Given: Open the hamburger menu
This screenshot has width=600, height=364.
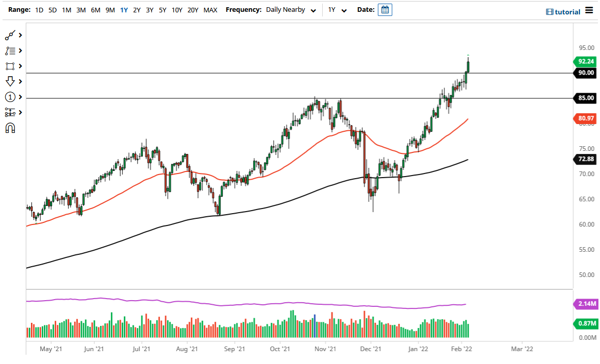Looking at the screenshot, I should tap(588, 11).
